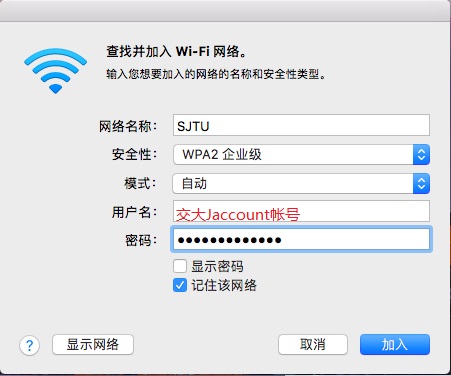Image resolution: width=451 pixels, height=376 pixels.
Task: Click the blue arrows on the 安全性 popup
Action: (x=421, y=154)
